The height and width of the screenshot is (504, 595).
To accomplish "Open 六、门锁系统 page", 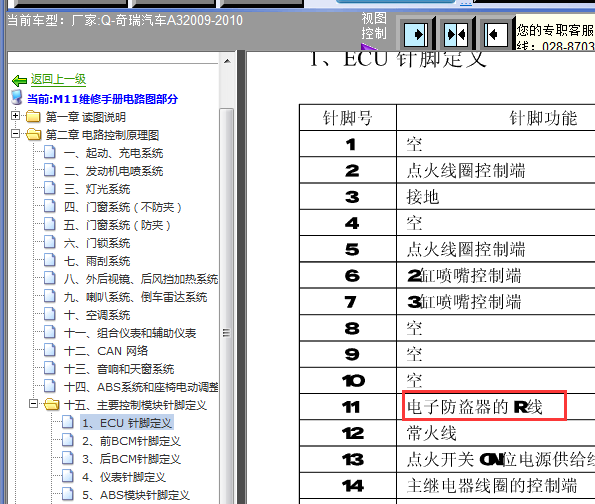I will click(97, 243).
